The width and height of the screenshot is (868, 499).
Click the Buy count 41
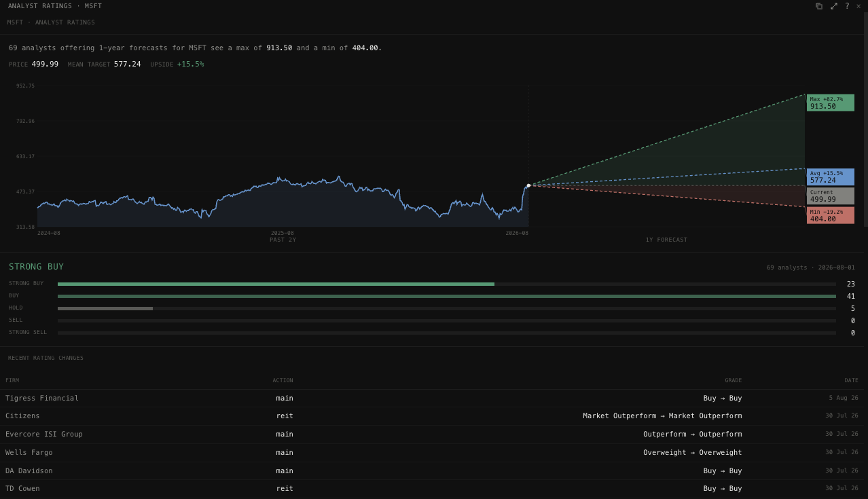point(851,296)
